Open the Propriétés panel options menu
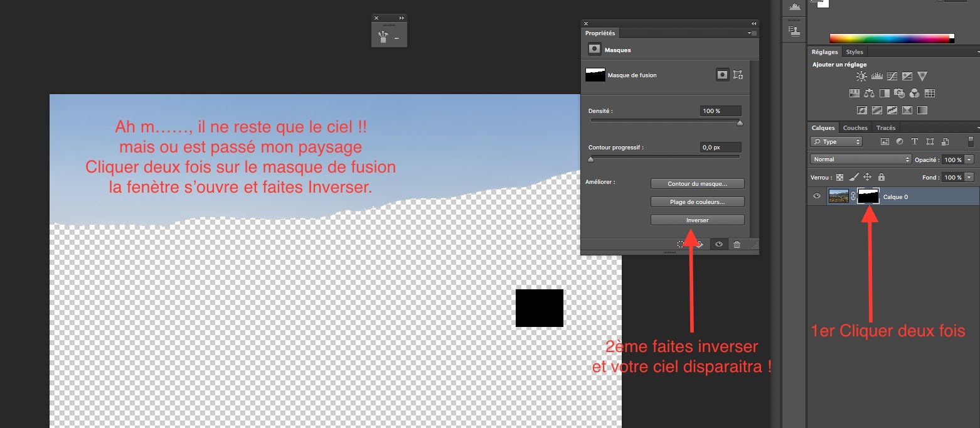The image size is (980, 428). [752, 33]
